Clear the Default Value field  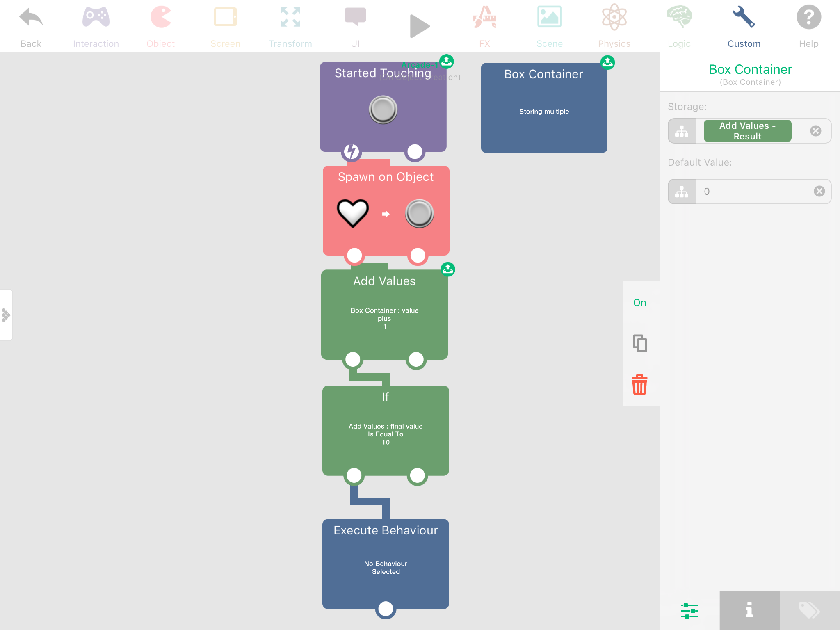pyautogui.click(x=819, y=191)
